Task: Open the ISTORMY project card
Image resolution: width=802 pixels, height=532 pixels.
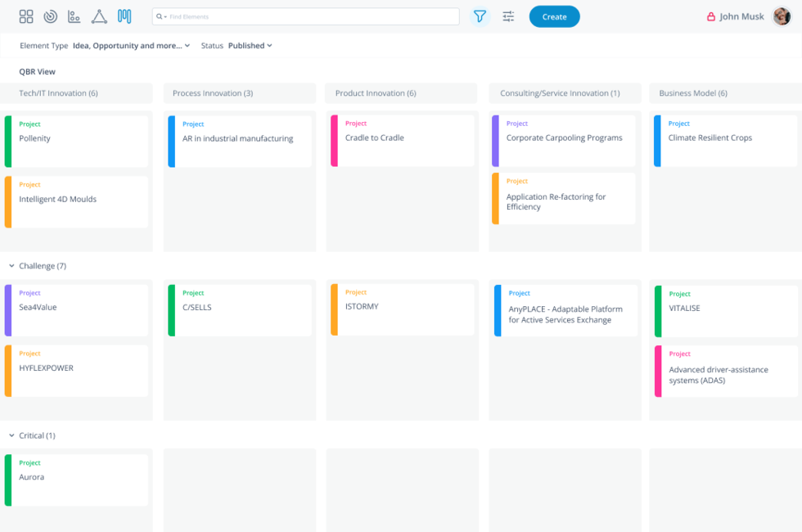Action: (403, 310)
